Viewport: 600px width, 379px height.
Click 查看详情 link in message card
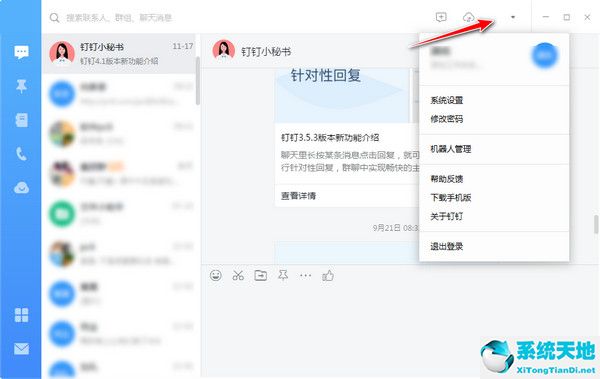(x=298, y=196)
